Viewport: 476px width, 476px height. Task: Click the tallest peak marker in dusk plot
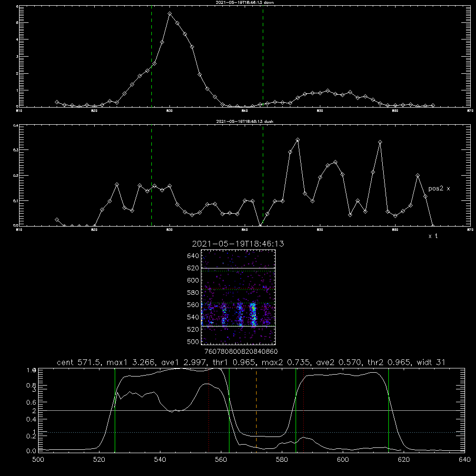298,140
